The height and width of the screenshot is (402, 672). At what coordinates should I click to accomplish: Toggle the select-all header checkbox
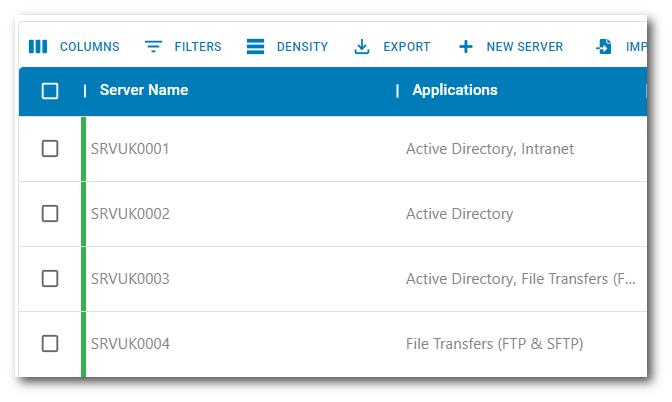click(x=50, y=91)
